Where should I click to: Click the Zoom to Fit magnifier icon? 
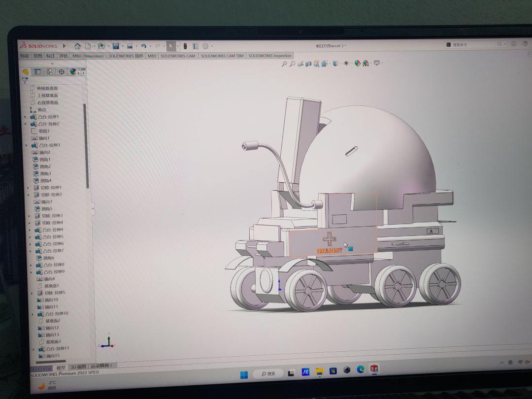click(284, 64)
